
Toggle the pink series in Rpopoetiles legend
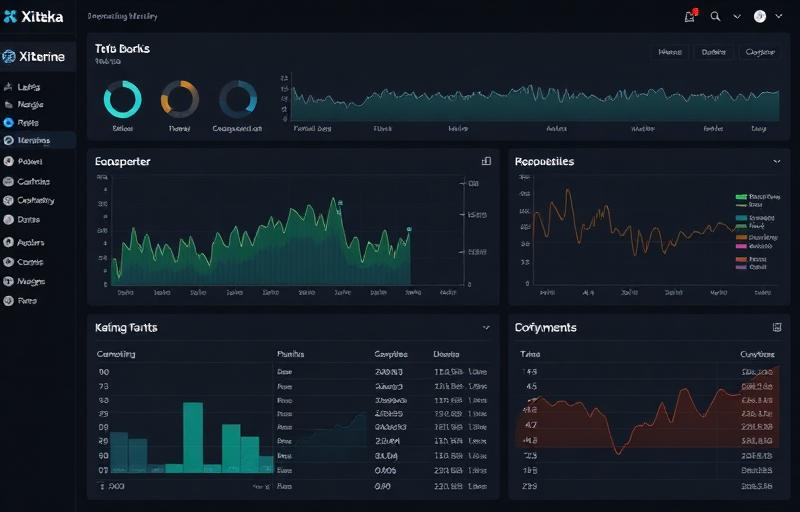pos(741,245)
